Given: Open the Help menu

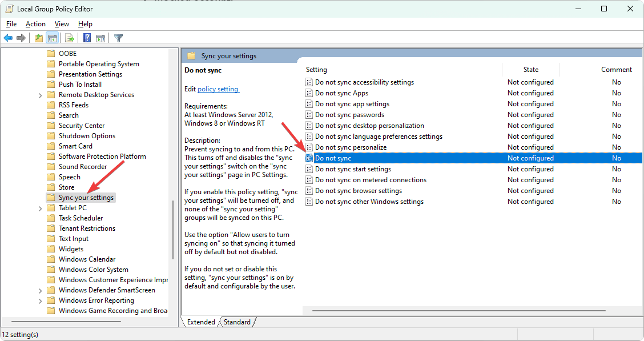Looking at the screenshot, I should click(x=85, y=24).
